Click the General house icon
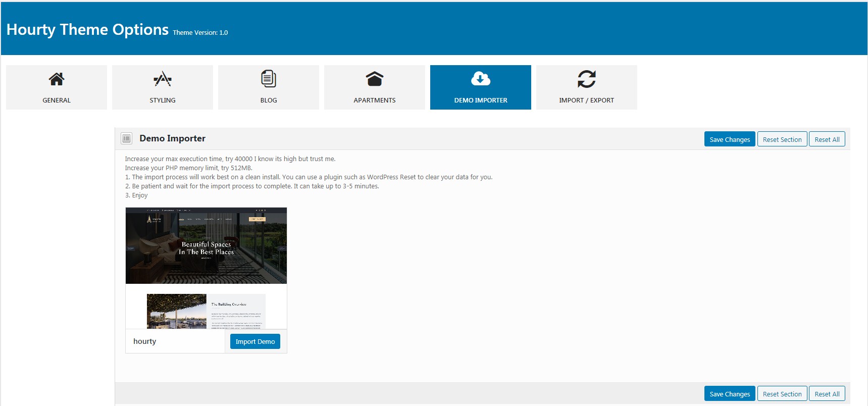Image resolution: width=868 pixels, height=406 pixels. (x=57, y=79)
